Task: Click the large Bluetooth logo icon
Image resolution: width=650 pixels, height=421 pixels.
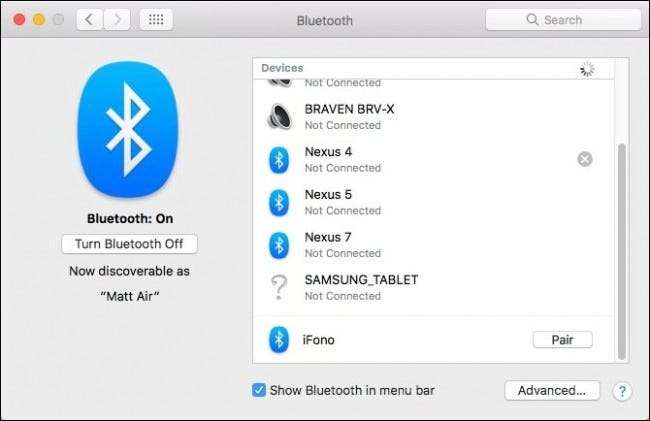Action: pos(129,129)
